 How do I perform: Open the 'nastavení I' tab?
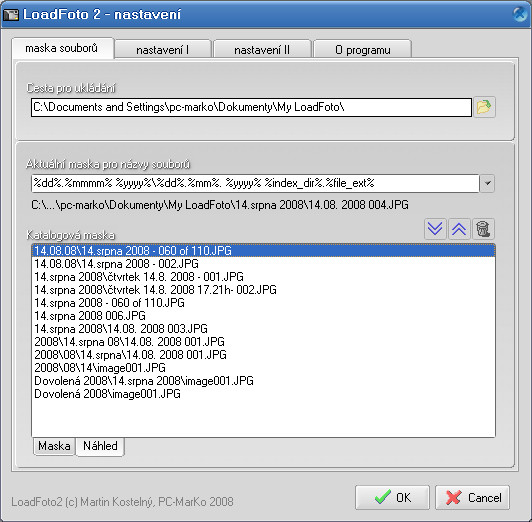pos(163,50)
